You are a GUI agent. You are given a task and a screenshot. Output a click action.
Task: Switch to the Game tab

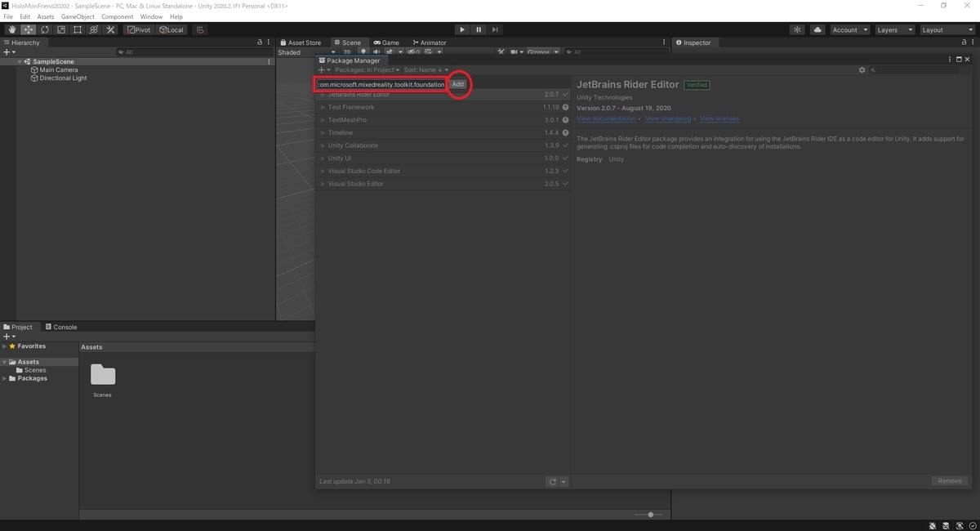click(x=386, y=42)
